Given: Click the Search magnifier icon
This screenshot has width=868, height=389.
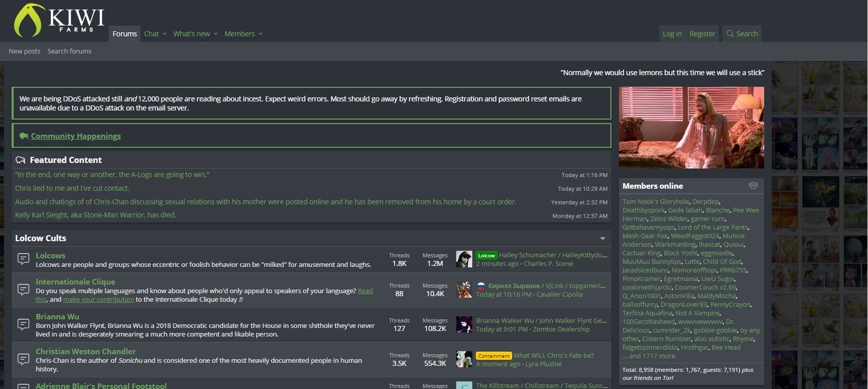Looking at the screenshot, I should tap(730, 34).
